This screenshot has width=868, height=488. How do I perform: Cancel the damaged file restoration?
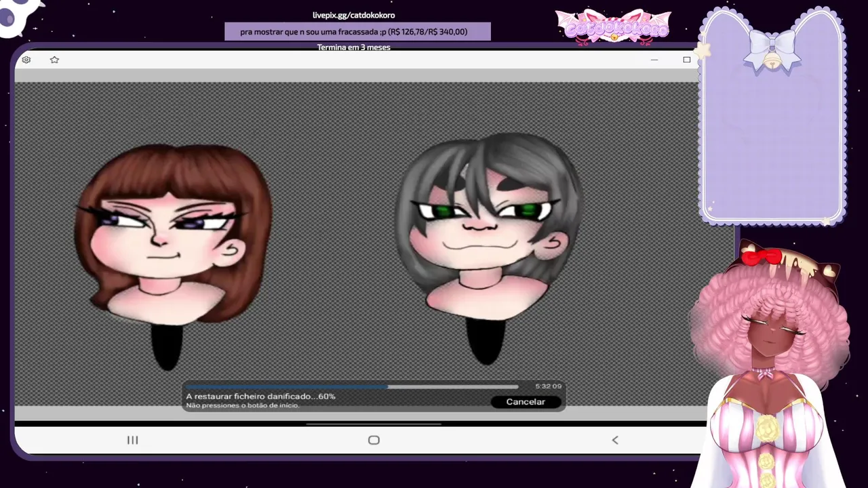click(526, 402)
